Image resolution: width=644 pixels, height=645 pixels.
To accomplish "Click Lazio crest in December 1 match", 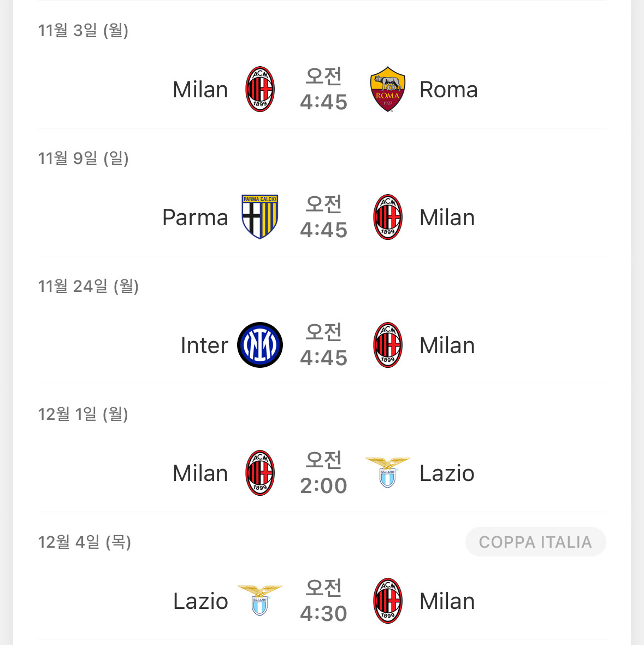I will tap(387, 473).
